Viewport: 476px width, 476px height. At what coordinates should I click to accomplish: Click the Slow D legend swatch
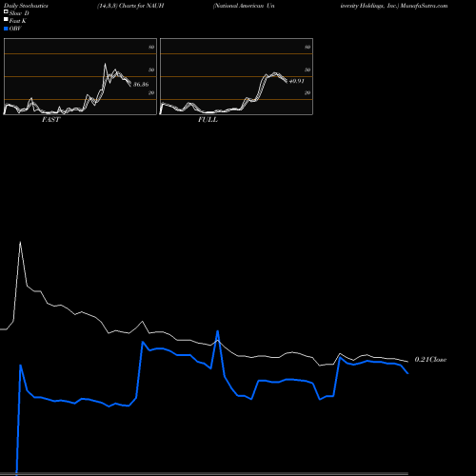click(x=6, y=11)
